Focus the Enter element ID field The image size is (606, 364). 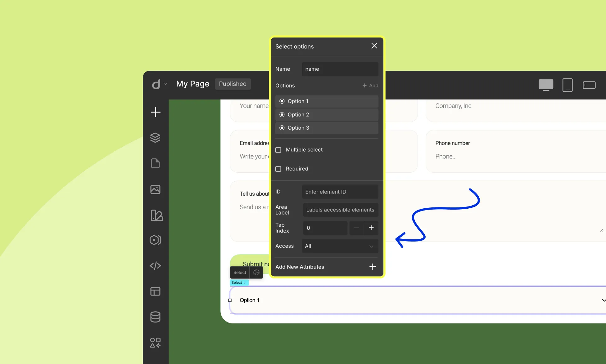coord(340,192)
